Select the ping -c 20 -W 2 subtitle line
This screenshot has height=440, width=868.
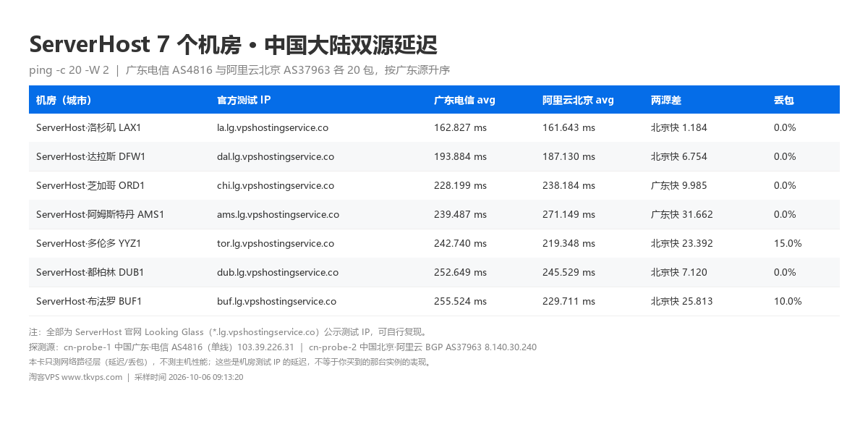(x=239, y=70)
